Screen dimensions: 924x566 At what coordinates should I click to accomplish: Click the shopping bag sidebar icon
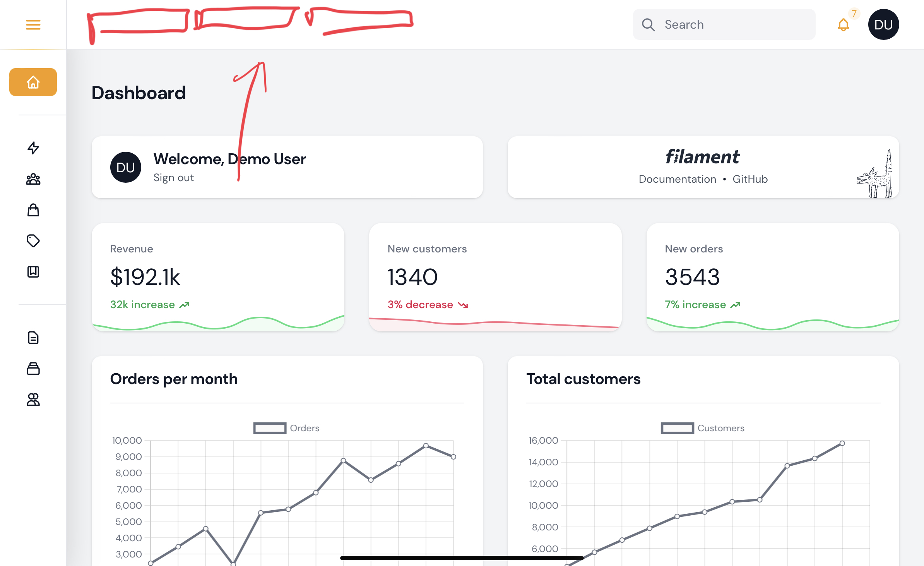(x=33, y=210)
